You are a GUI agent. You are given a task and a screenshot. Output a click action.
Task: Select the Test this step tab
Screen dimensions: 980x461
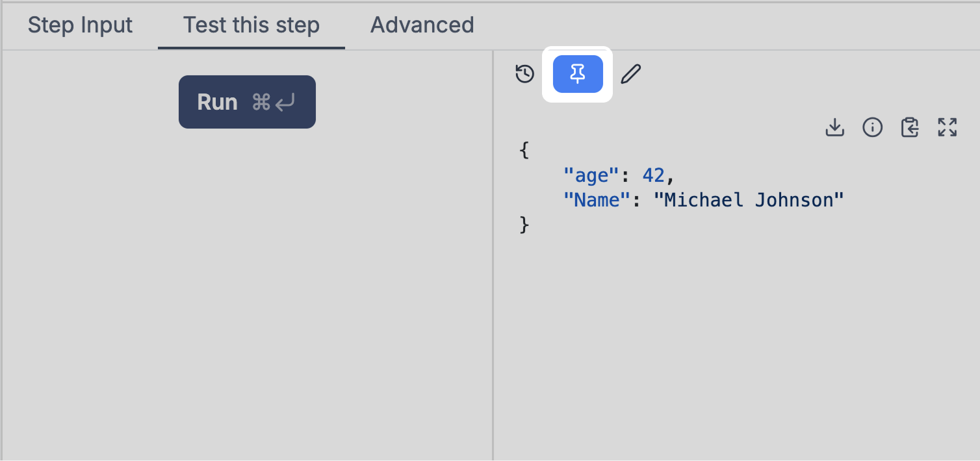coord(251,25)
